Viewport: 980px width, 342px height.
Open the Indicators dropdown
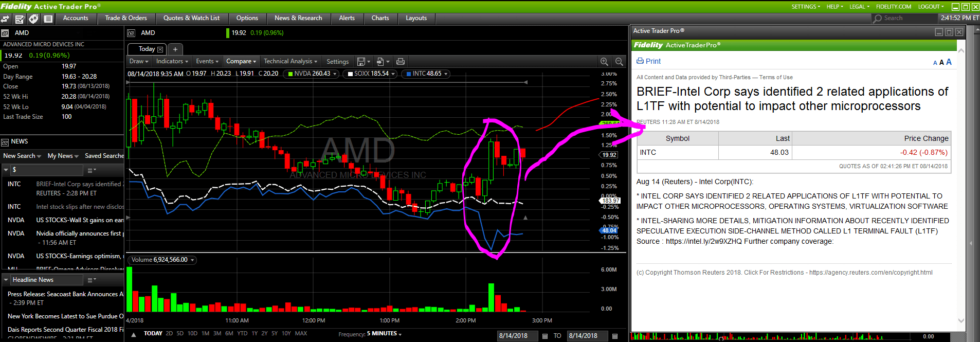point(172,61)
